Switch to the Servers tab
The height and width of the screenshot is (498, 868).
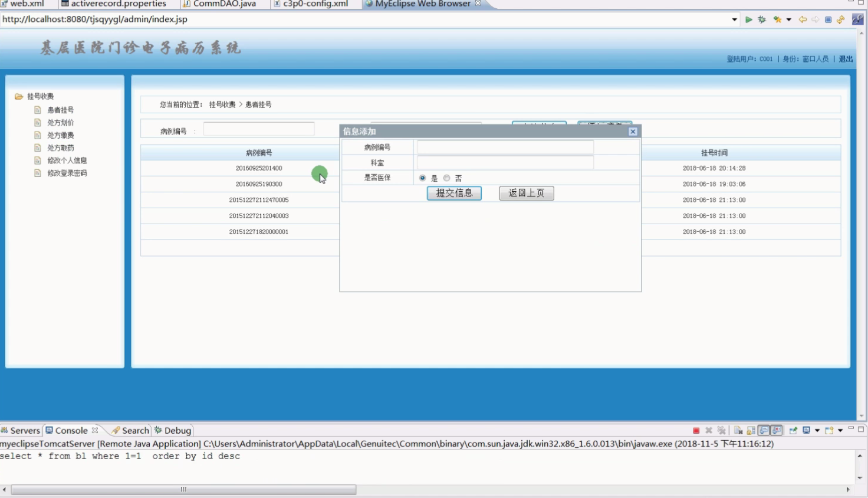click(21, 431)
